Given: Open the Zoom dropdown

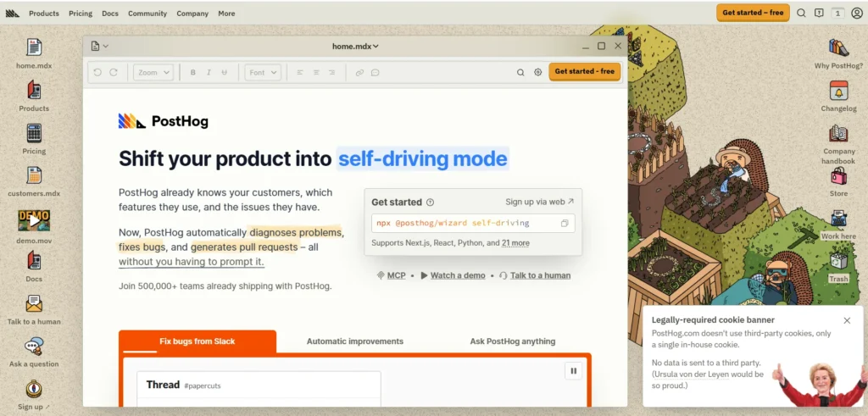Looking at the screenshot, I should [x=153, y=73].
